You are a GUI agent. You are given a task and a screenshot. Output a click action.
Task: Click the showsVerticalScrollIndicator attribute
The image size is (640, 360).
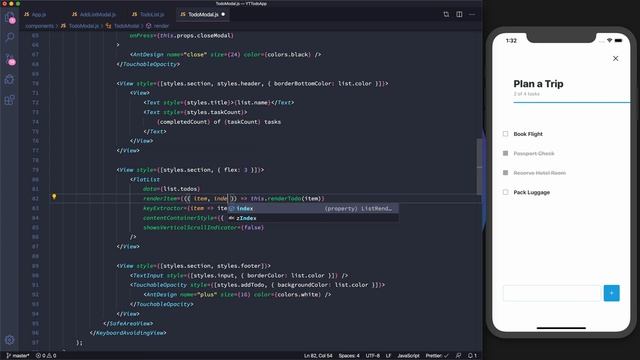[191, 228]
